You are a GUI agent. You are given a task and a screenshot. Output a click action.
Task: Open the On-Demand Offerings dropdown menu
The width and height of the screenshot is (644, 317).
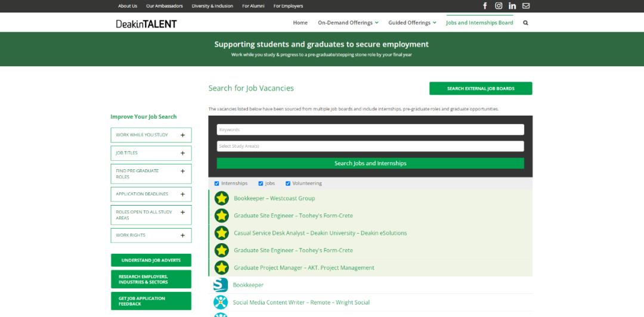tap(348, 23)
